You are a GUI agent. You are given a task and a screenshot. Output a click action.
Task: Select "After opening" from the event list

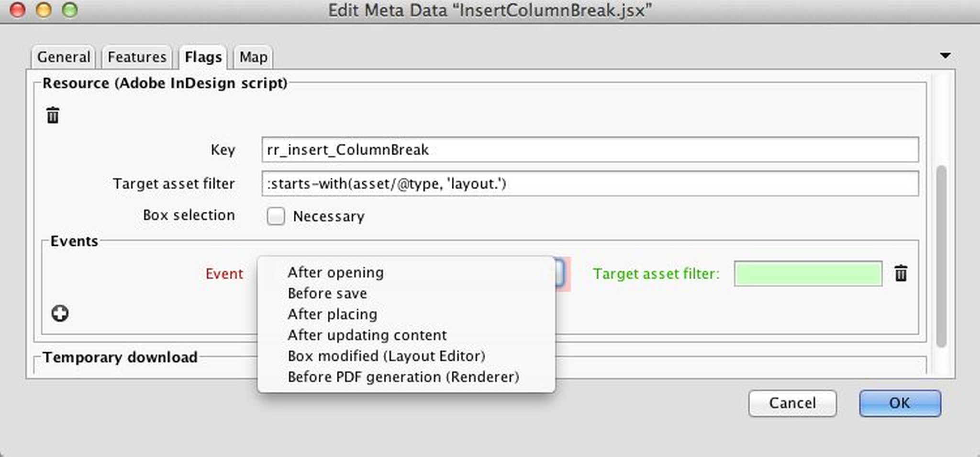click(x=335, y=272)
